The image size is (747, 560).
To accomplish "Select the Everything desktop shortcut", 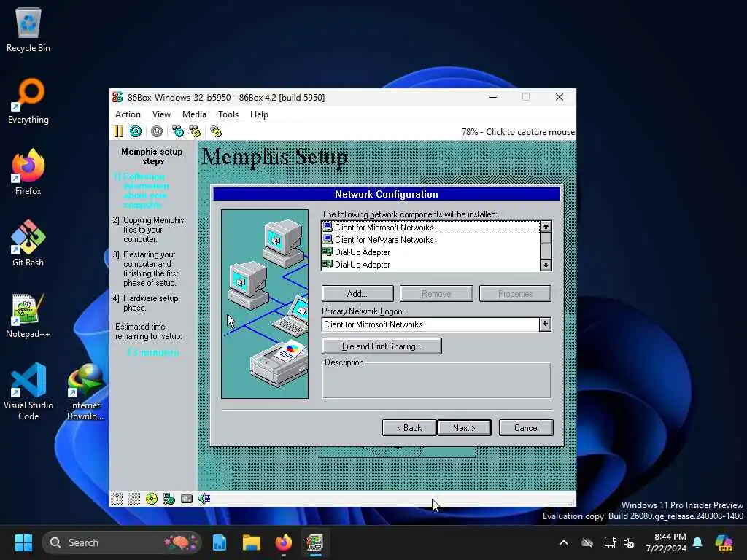I will coord(28,101).
